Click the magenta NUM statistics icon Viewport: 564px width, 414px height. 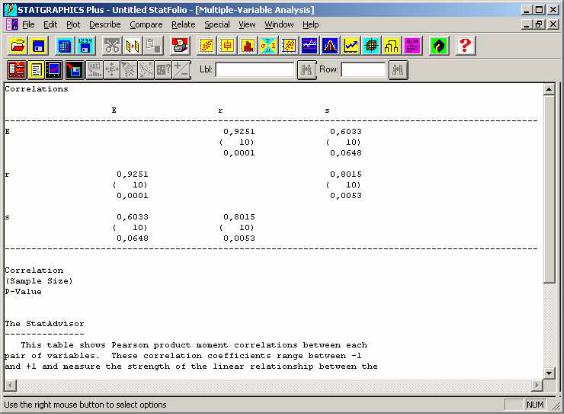click(x=412, y=46)
